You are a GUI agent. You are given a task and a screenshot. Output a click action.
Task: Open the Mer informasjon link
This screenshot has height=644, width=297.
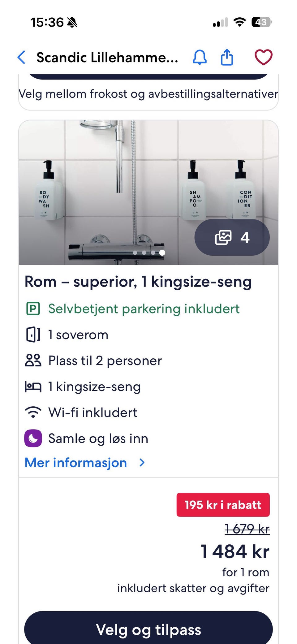[76, 463]
